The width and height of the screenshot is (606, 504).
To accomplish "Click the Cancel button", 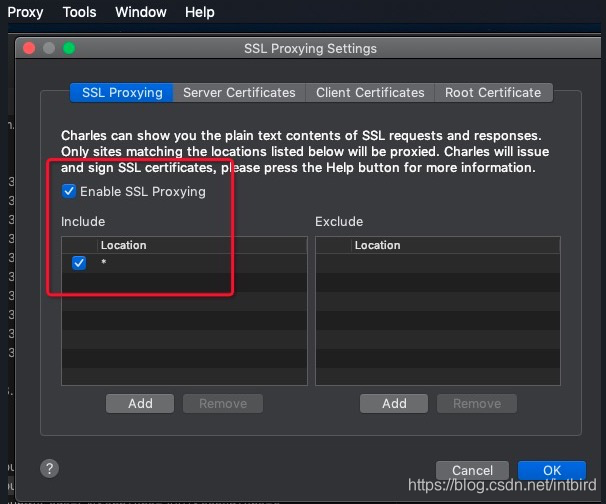I will pos(472,470).
